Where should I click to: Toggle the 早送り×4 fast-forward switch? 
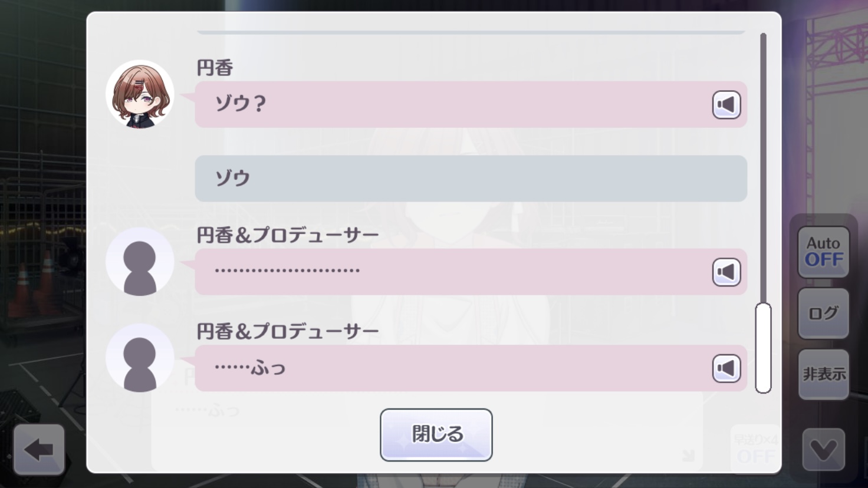point(755,449)
